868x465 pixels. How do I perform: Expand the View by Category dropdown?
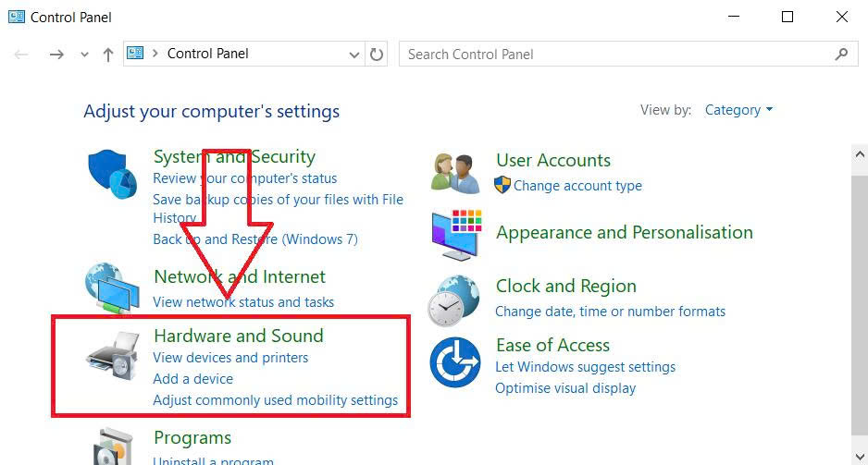(738, 110)
